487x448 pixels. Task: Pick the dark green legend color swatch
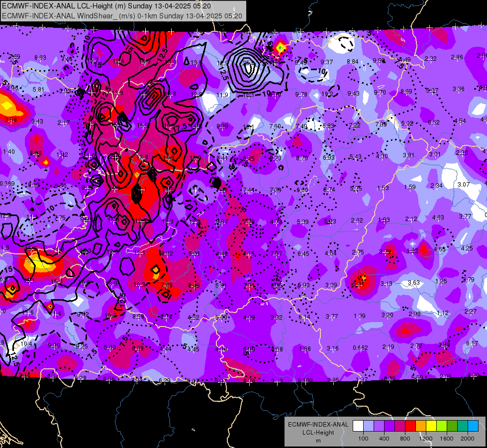(452, 426)
